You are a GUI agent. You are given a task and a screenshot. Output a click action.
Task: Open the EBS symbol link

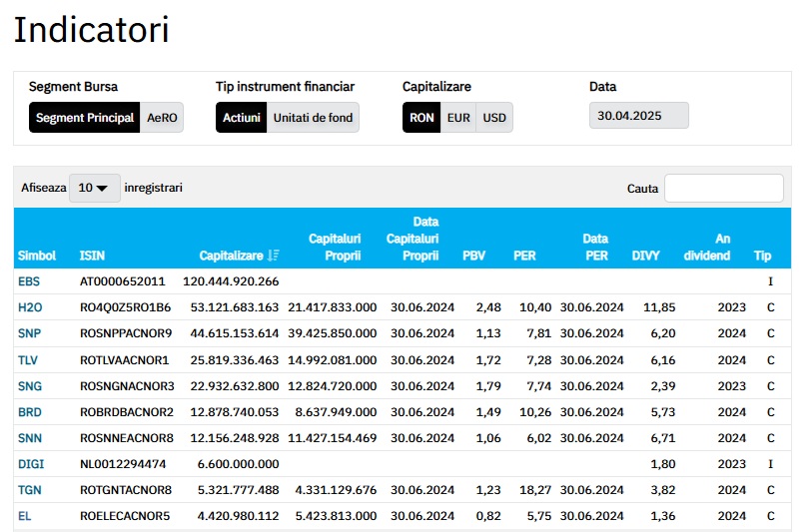29,281
